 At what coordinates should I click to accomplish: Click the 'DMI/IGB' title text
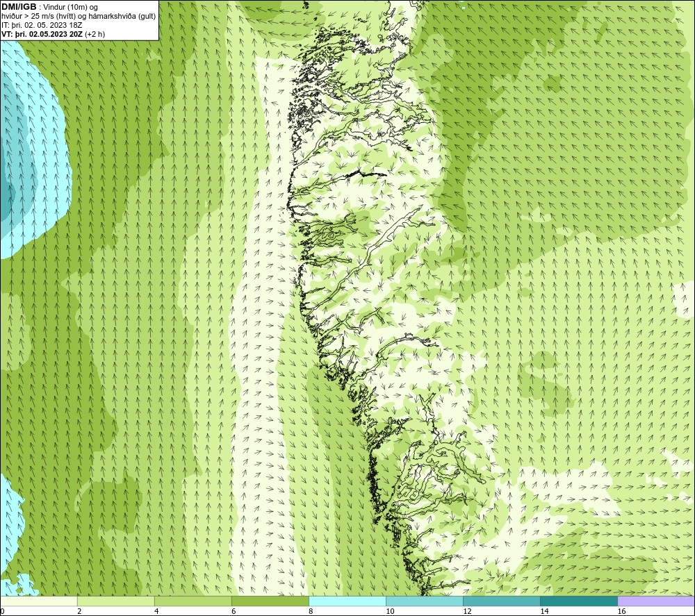point(19,7)
